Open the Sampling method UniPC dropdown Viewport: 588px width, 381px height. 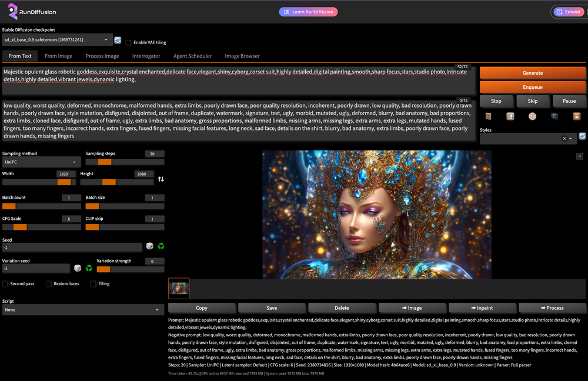pyautogui.click(x=41, y=162)
